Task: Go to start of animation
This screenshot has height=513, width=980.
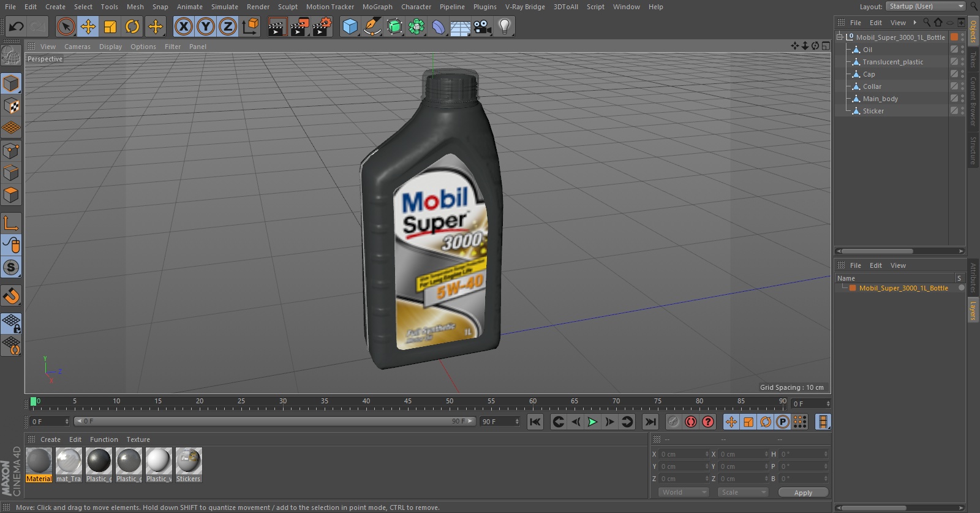Action: pos(535,422)
